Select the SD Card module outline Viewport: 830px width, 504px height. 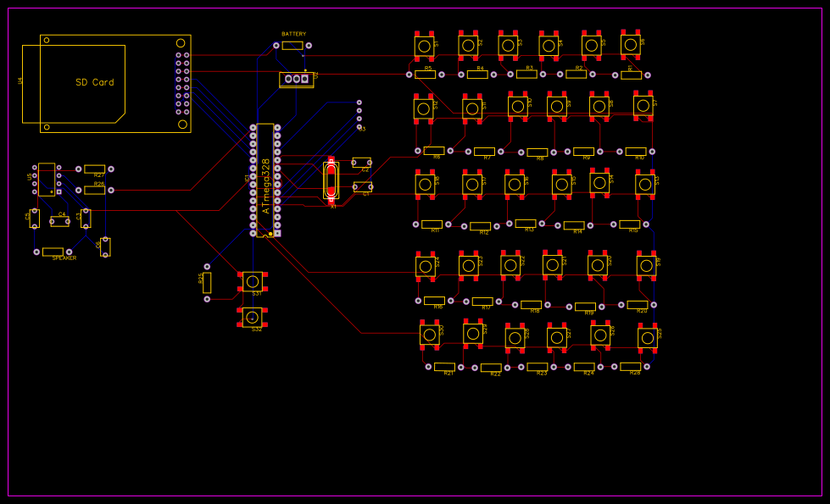[93, 82]
